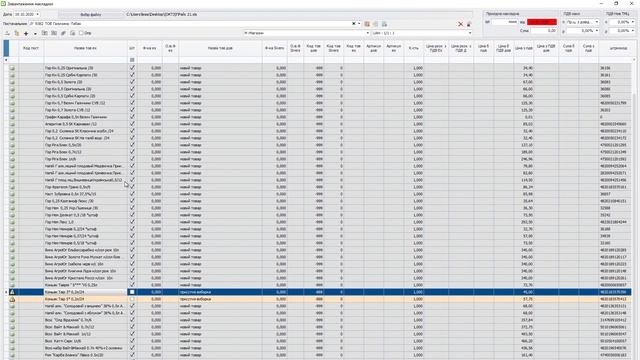This screenshot has width=640, height=360.
Task: Click the warning icon in the orange highlighted row
Action: (x=12, y=299)
